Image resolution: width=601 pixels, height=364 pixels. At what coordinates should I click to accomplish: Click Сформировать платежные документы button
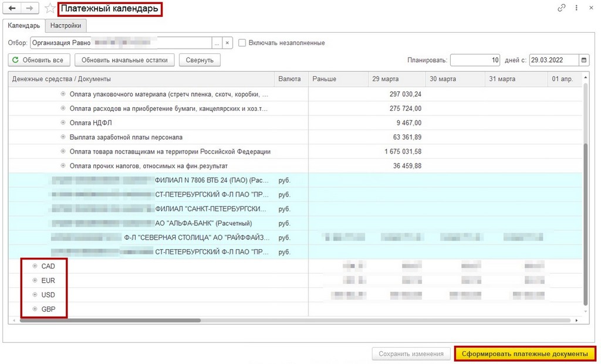click(525, 353)
